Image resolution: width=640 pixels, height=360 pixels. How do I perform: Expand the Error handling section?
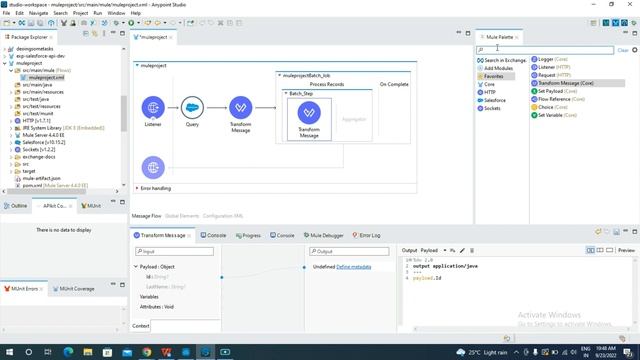(137, 188)
